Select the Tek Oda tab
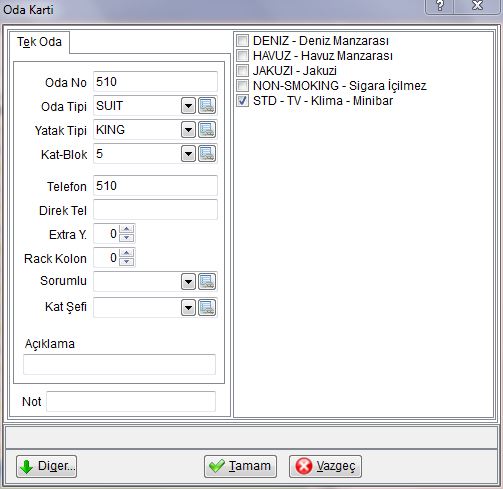 (x=39, y=42)
